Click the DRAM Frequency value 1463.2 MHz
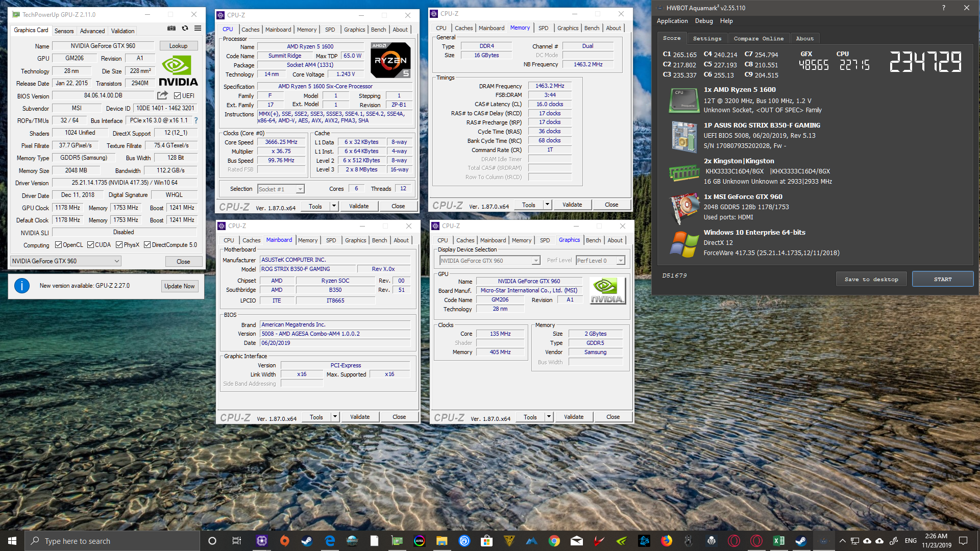This screenshot has height=551, width=980. (x=550, y=86)
